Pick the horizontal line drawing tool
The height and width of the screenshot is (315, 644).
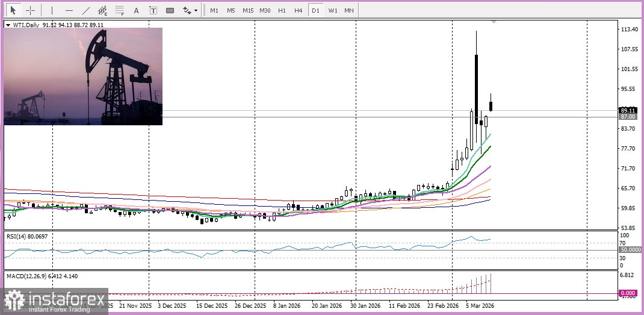(69, 10)
